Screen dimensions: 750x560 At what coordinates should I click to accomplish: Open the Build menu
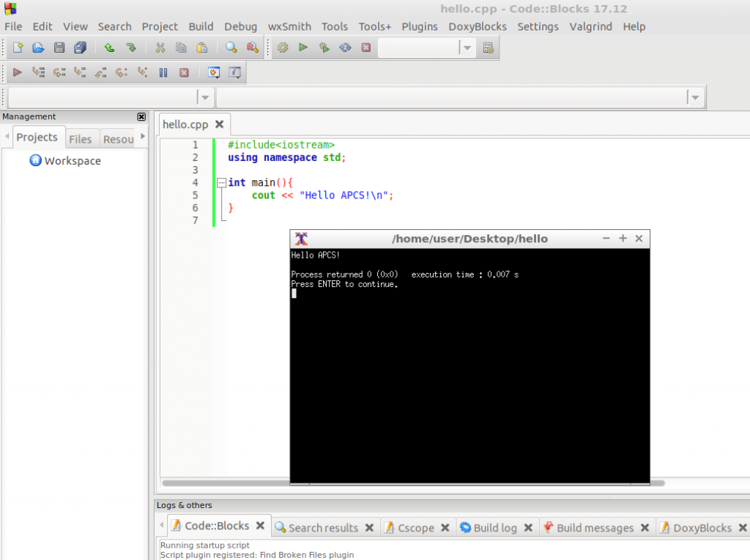[x=201, y=26]
